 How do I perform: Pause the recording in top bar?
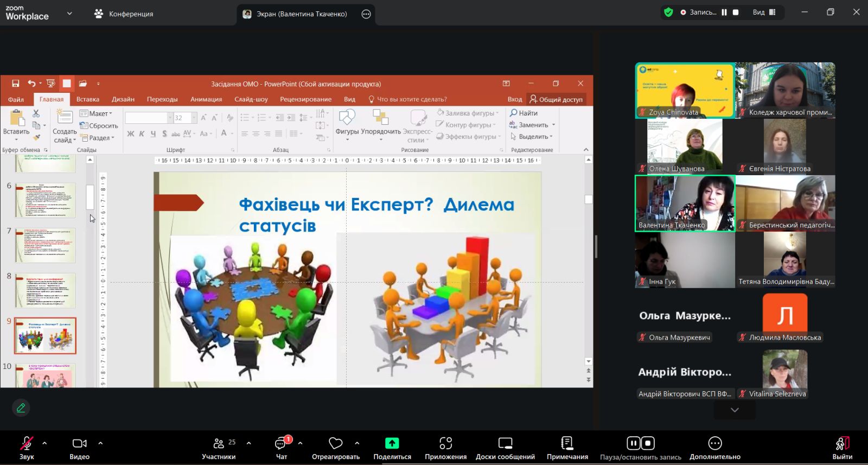point(724,12)
